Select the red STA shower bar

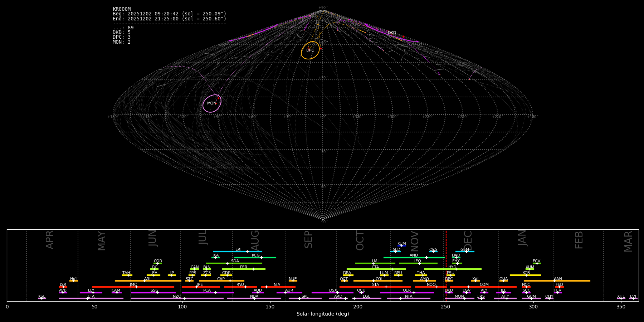[375, 287]
